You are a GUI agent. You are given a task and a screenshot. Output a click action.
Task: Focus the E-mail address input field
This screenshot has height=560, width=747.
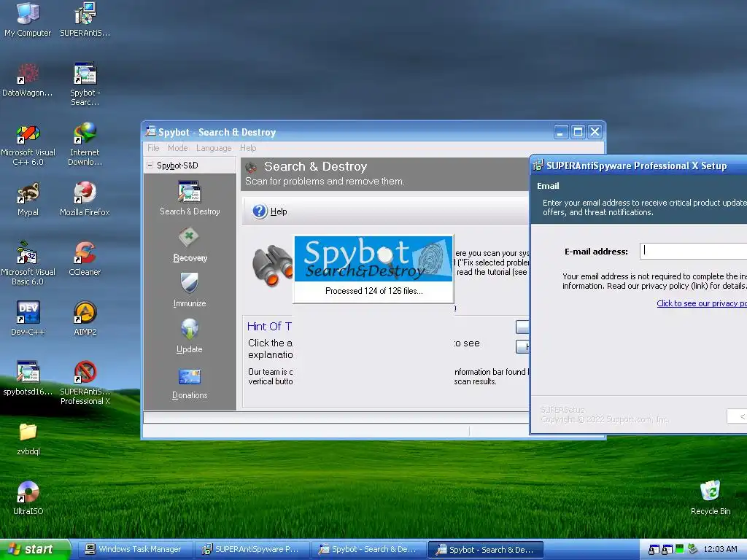693,251
